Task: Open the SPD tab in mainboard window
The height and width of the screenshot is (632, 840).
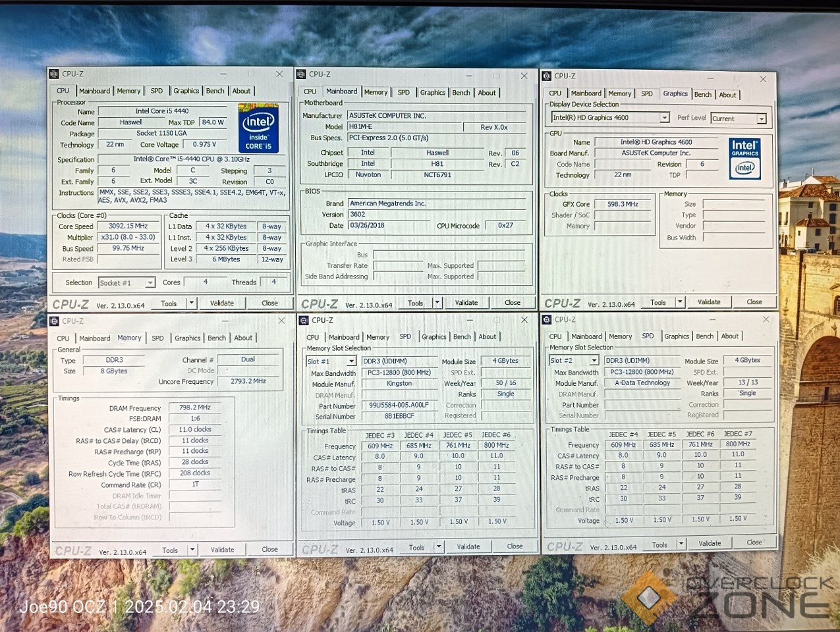Action: [x=403, y=93]
